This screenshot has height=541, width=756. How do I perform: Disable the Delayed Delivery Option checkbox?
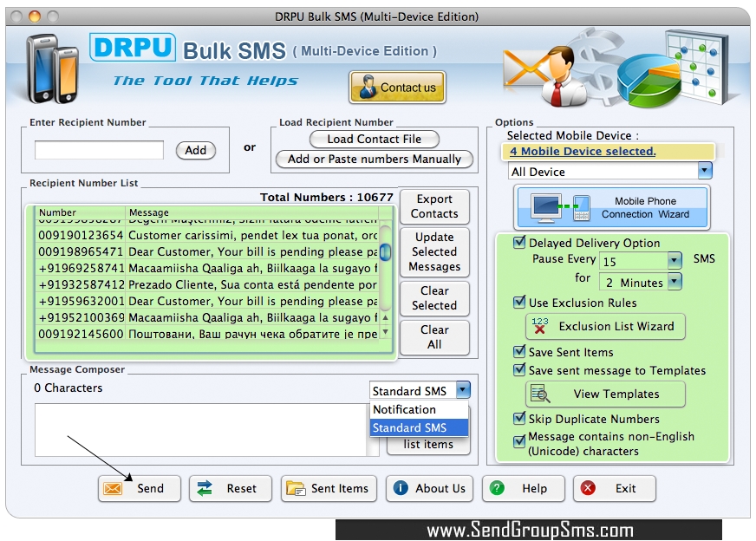(x=519, y=242)
